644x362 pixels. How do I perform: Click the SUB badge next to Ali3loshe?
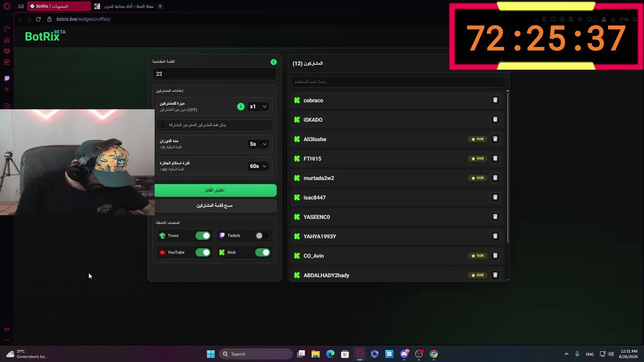coord(477,139)
